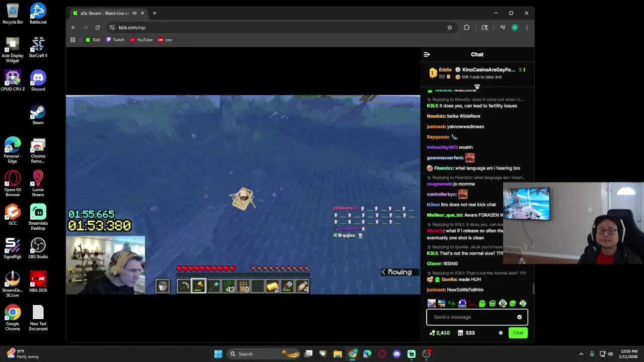Open File Explorer from the taskbar
The height and width of the screenshot is (362, 644).
(x=338, y=354)
